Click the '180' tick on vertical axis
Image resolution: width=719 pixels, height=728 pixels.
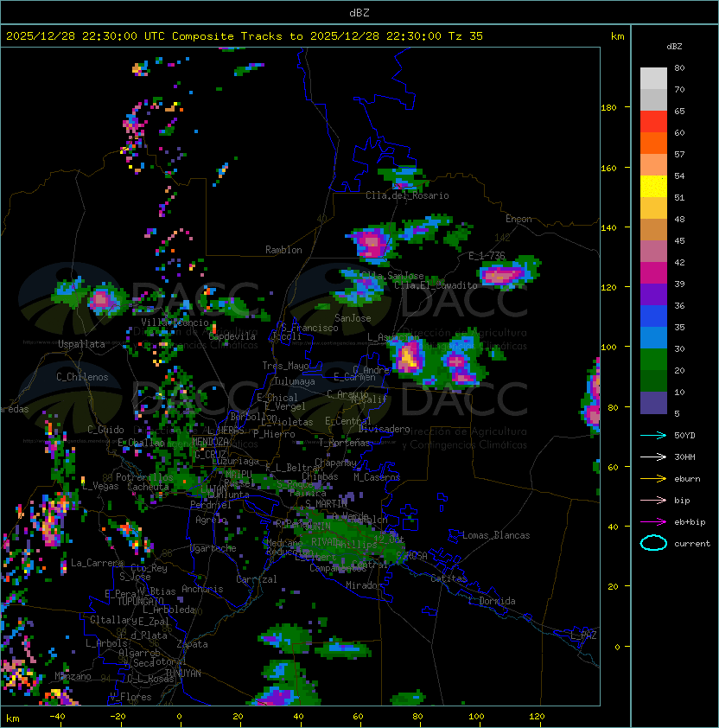pos(608,108)
